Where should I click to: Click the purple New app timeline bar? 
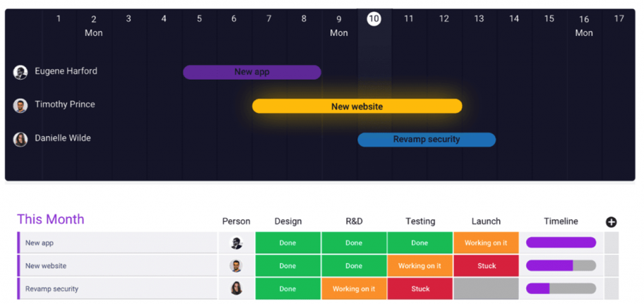(x=252, y=72)
